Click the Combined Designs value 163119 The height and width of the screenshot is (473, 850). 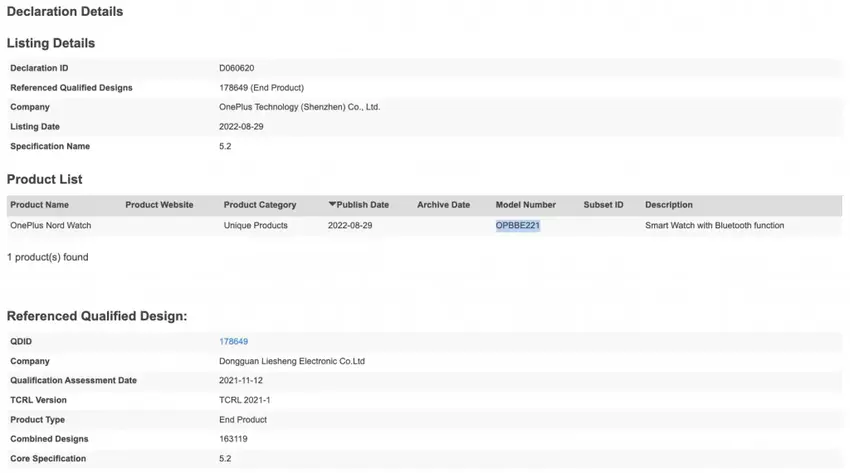pyautogui.click(x=235, y=439)
